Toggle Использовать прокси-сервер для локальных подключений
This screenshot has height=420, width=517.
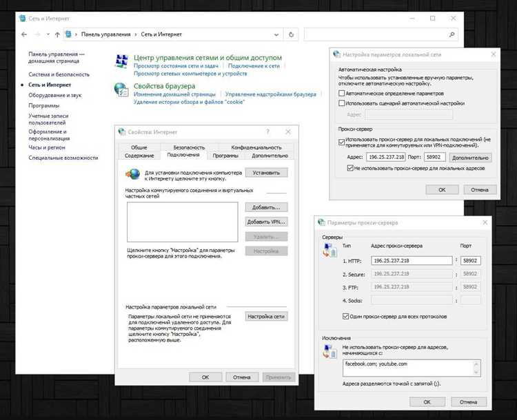(x=342, y=143)
